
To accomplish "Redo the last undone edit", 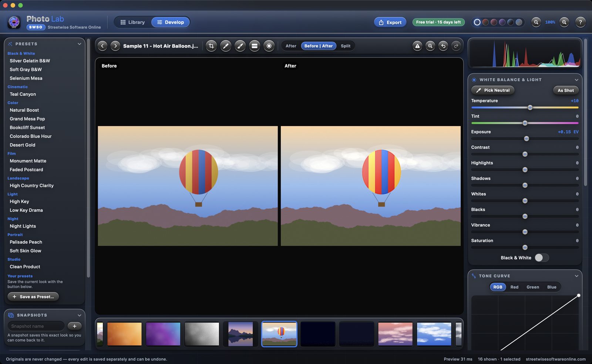I will [x=456, y=46].
